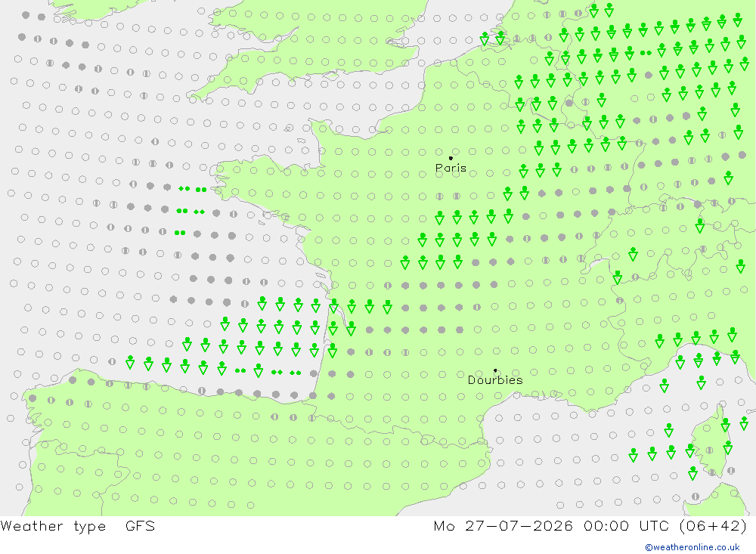Click the black dot marking Dourbies
The image size is (756, 554).
click(495, 370)
